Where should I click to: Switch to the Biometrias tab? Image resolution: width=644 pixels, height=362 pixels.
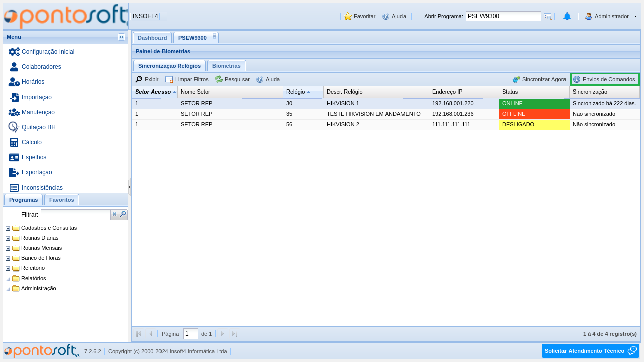click(226, 66)
